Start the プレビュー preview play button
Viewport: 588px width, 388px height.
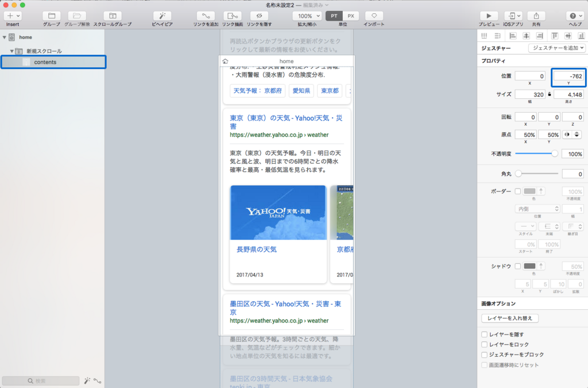489,16
